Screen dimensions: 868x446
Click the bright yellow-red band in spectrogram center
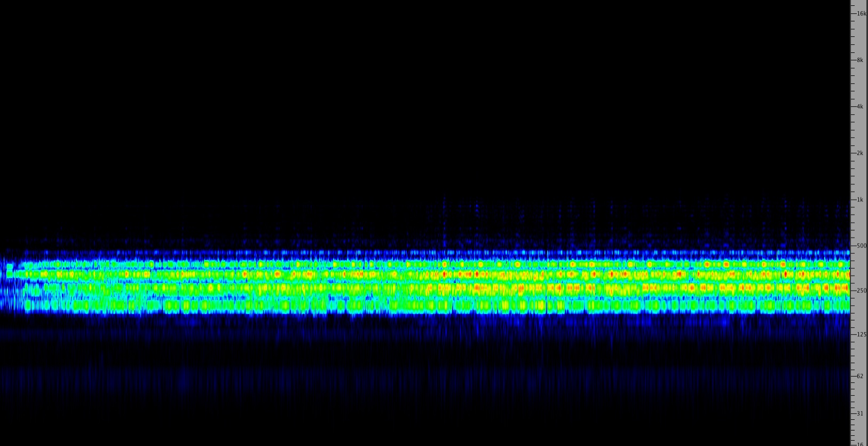pyautogui.click(x=480, y=276)
